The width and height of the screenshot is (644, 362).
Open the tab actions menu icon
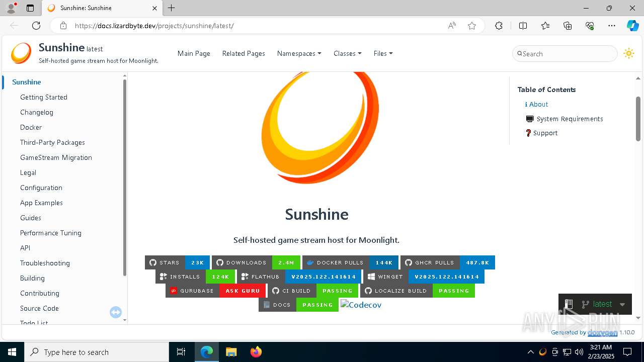(x=30, y=8)
